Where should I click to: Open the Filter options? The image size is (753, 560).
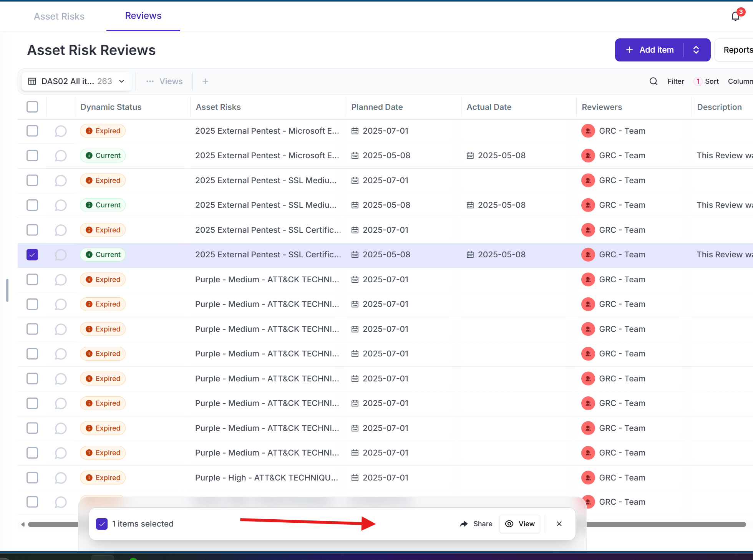[675, 81]
